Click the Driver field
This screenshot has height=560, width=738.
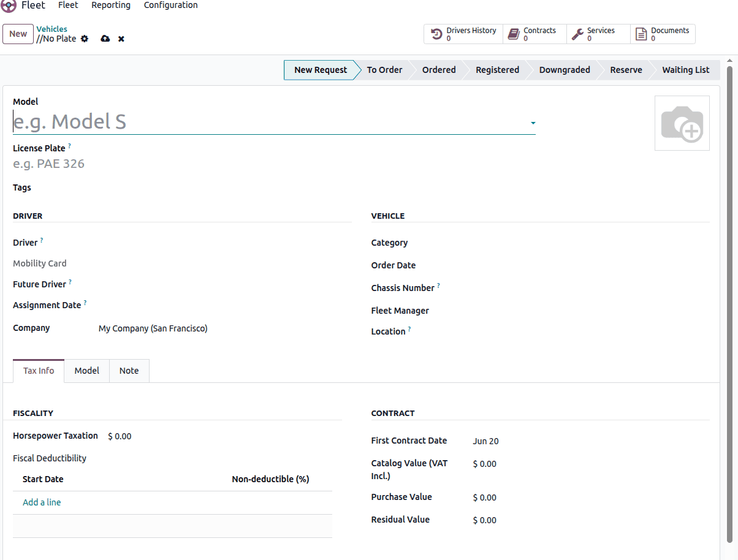pyautogui.click(x=225, y=243)
